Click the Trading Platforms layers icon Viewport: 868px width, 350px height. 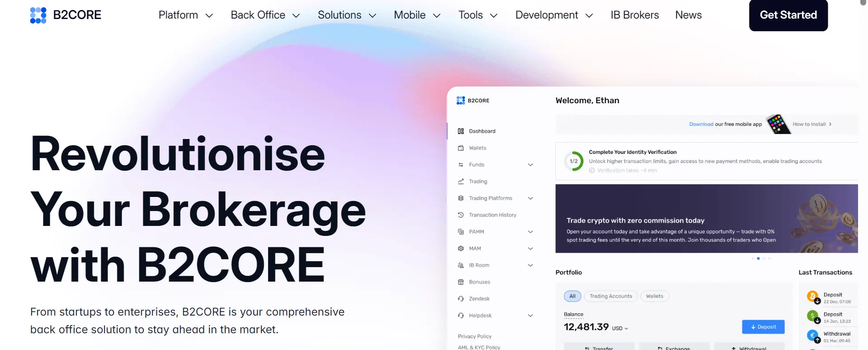460,198
